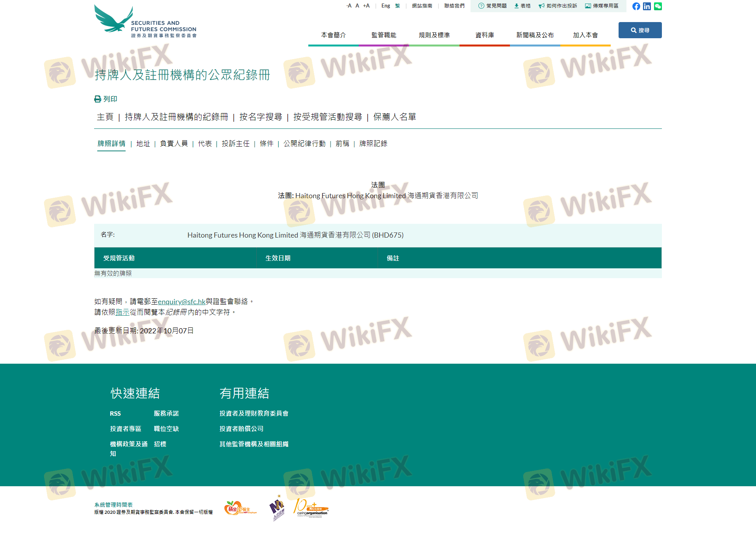The image size is (756, 554).
Task: Click the printer icon labeled 列印
Action: [x=98, y=99]
